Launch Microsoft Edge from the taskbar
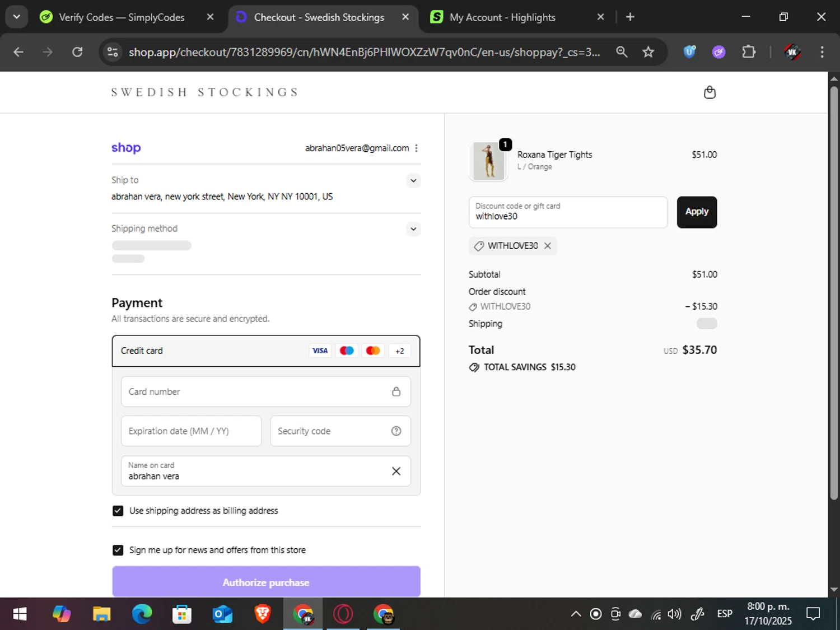The height and width of the screenshot is (630, 840). coord(142,614)
